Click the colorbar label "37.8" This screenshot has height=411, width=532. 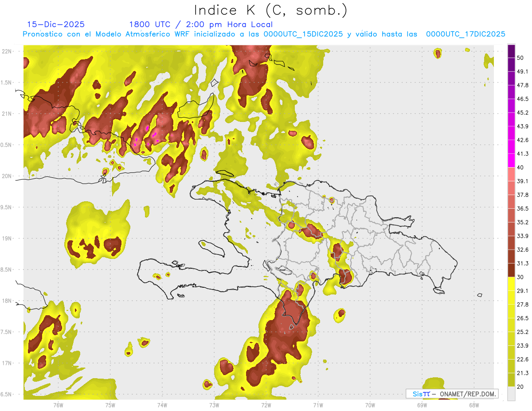pos(523,195)
